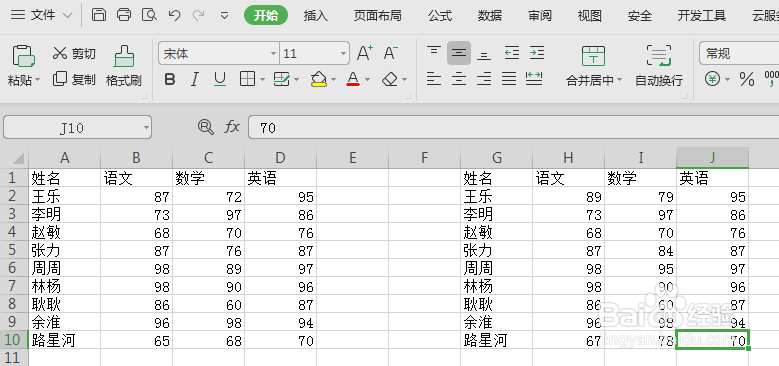Click 合并居中 merge and center
Viewport: 779px width, 366px height.
(594, 66)
